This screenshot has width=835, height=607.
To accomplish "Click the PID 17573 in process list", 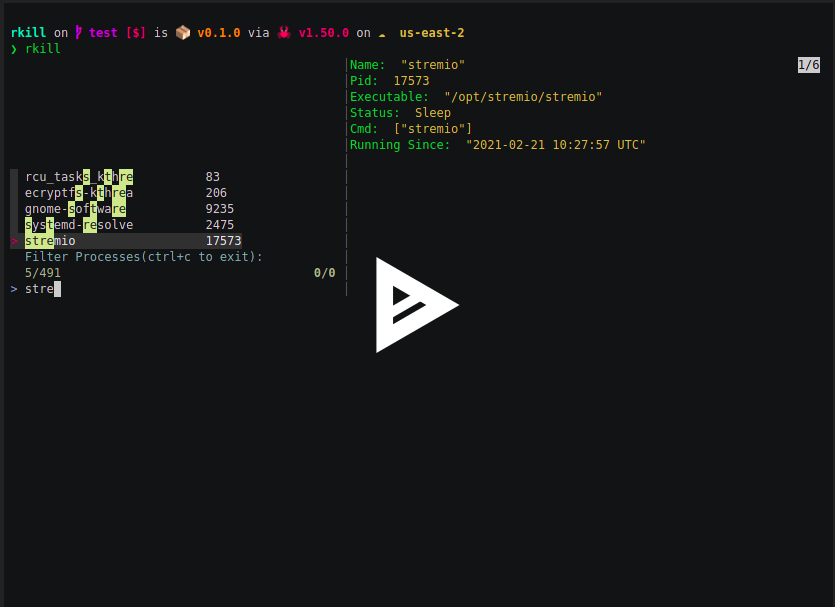I will coord(223,241).
